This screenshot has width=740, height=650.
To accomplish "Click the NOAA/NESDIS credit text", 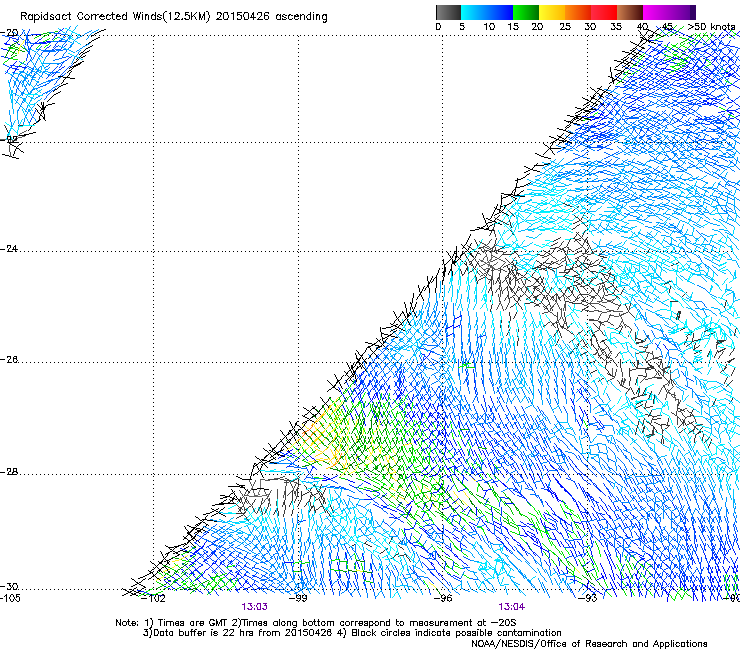I will pyautogui.click(x=589, y=643).
